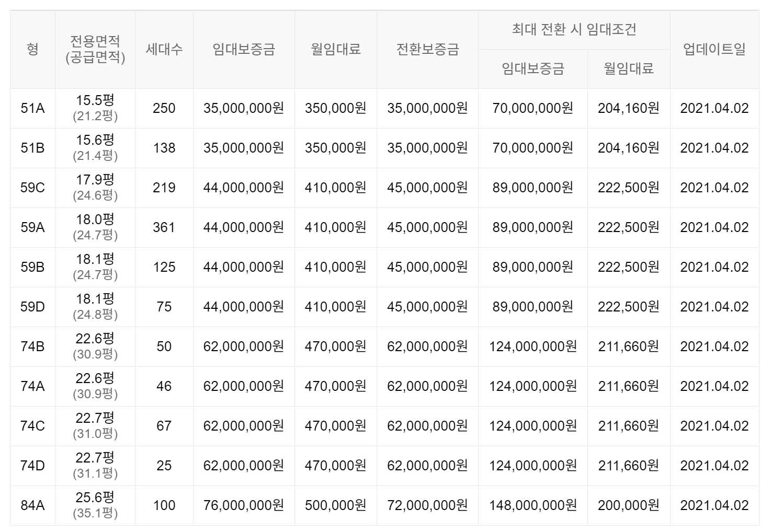Click the 51B unit type cell
Screen dimensions: 771x532
tap(32, 148)
